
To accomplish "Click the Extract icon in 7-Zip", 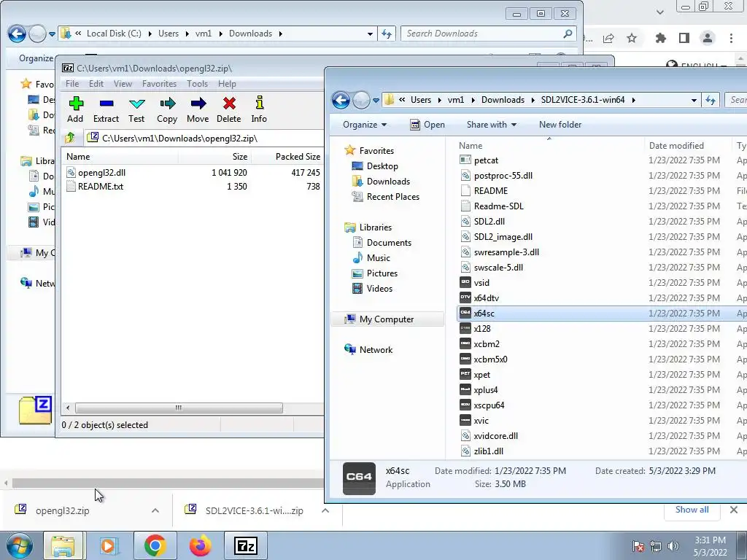I will (x=106, y=110).
